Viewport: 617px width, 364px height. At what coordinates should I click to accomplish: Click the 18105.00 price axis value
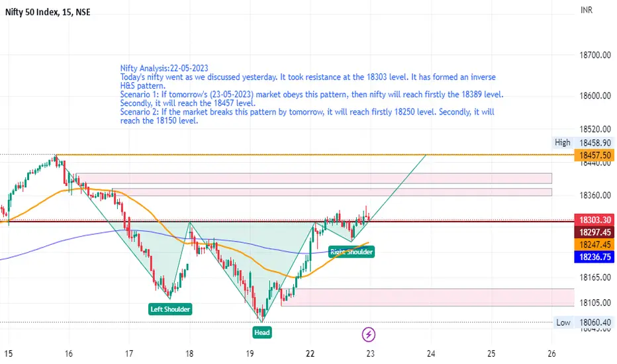point(595,302)
